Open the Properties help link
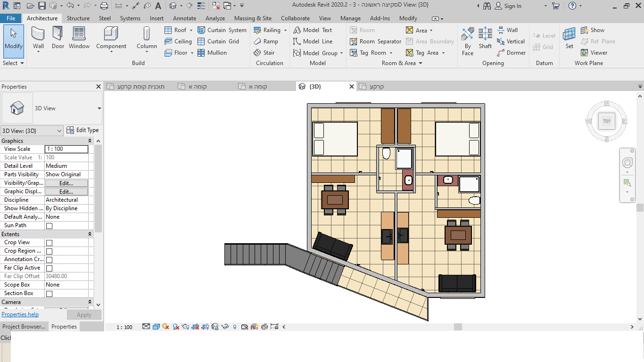The height and width of the screenshot is (362, 644). 20,314
